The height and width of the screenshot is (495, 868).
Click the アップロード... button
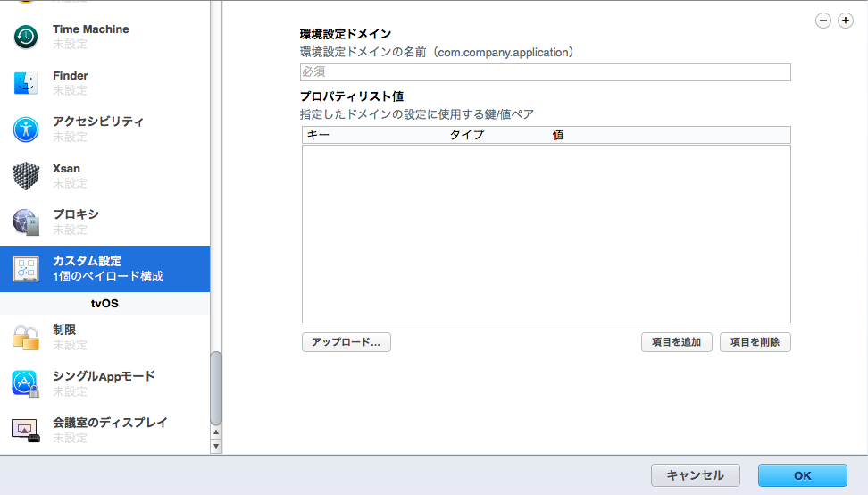[x=346, y=342]
